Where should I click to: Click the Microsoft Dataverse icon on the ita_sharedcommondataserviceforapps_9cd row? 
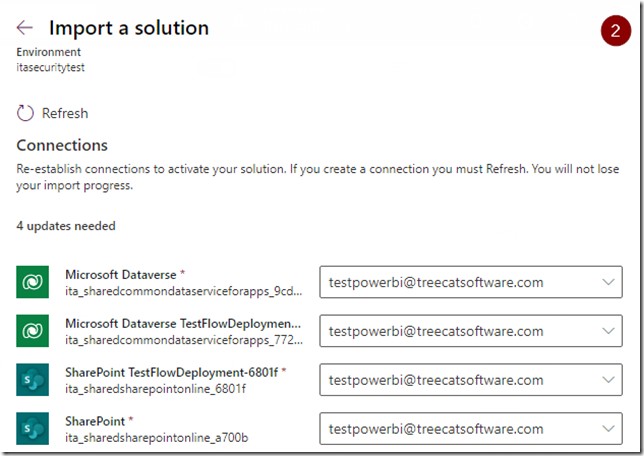pos(32,282)
